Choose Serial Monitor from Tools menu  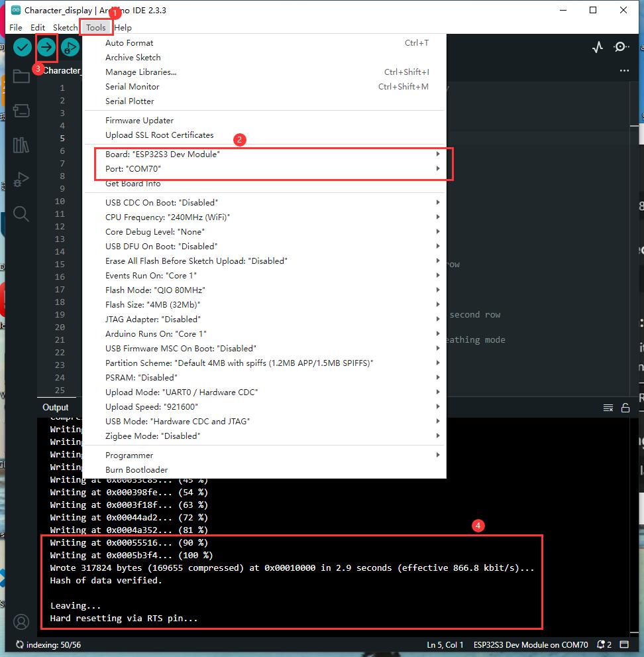point(264,87)
